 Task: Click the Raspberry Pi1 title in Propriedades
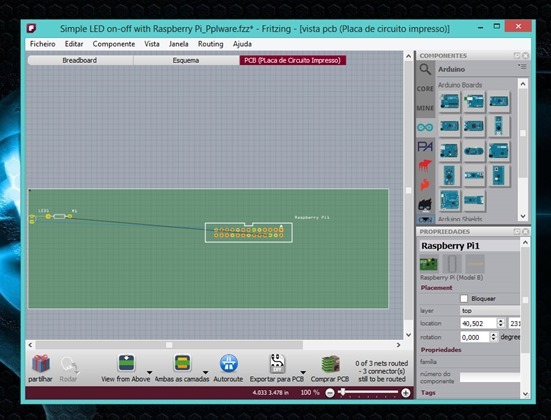point(450,246)
